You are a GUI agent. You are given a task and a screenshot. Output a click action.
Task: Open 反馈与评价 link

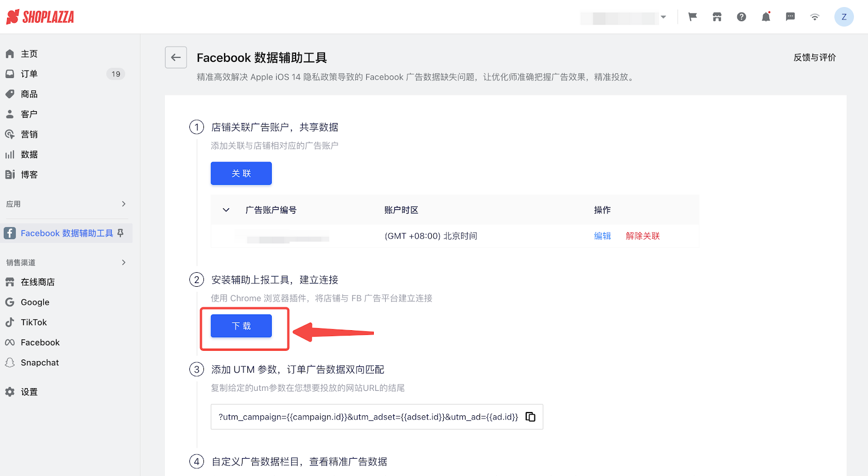815,57
